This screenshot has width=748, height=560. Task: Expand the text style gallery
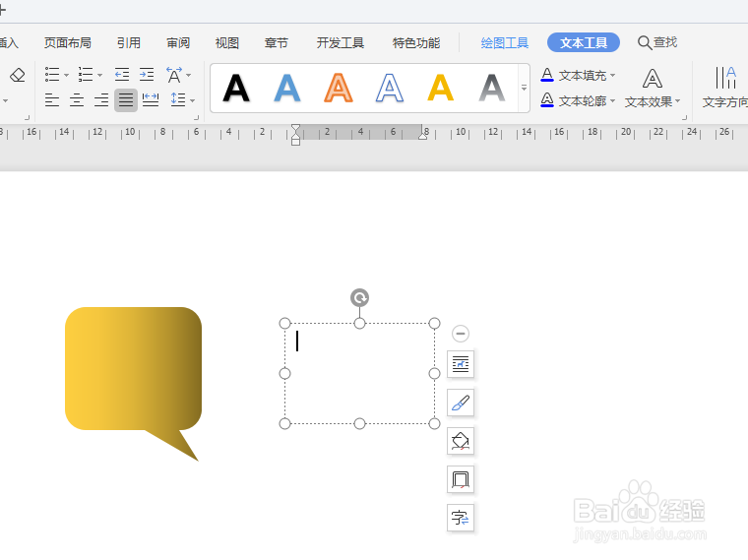524,89
